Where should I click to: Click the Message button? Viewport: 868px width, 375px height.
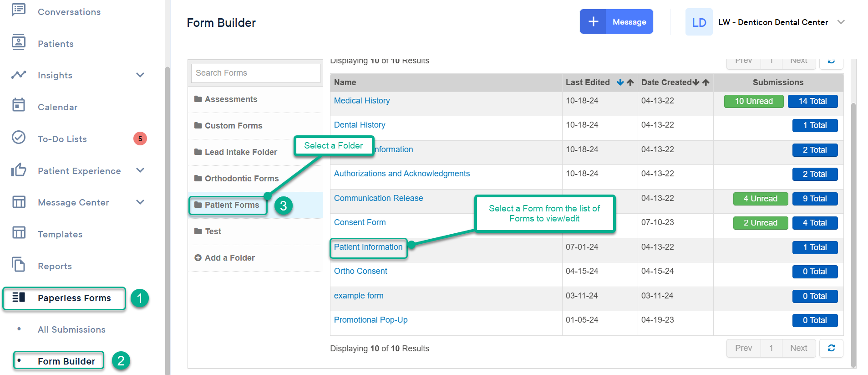pos(616,21)
